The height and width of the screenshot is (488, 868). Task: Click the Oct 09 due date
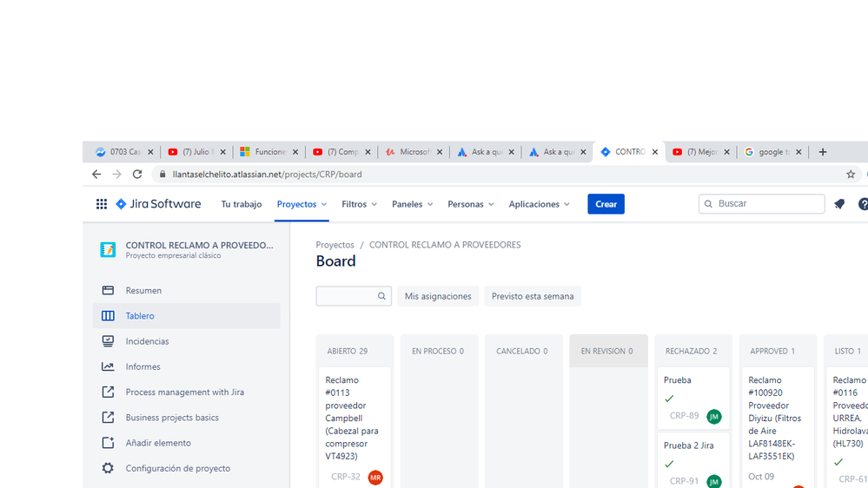[x=761, y=477]
